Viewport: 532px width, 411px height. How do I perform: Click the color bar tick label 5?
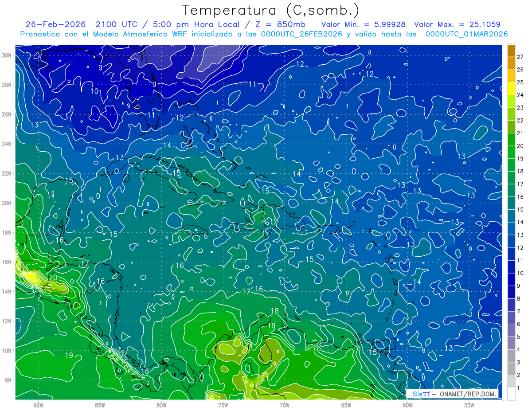(x=519, y=337)
